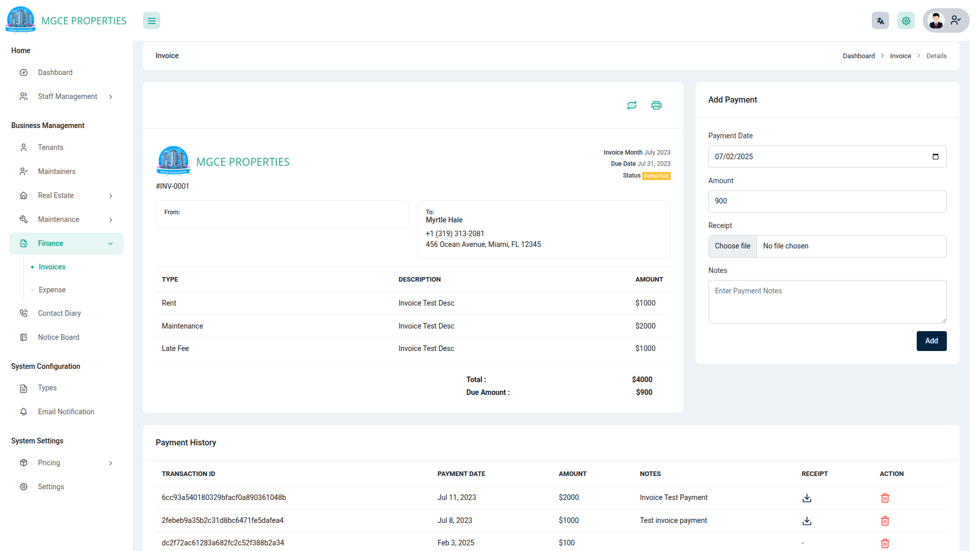Image resolution: width=980 pixels, height=551 pixels.
Task: Click the Choose file receipt button
Action: [x=732, y=246]
